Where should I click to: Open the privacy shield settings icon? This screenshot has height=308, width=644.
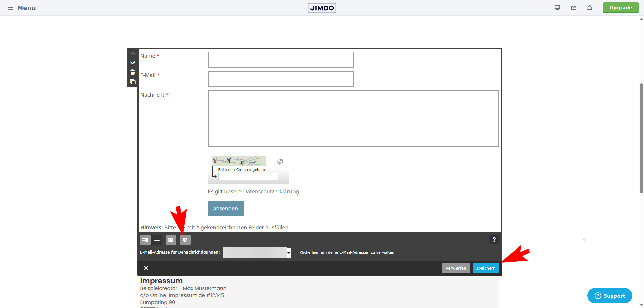click(x=185, y=240)
